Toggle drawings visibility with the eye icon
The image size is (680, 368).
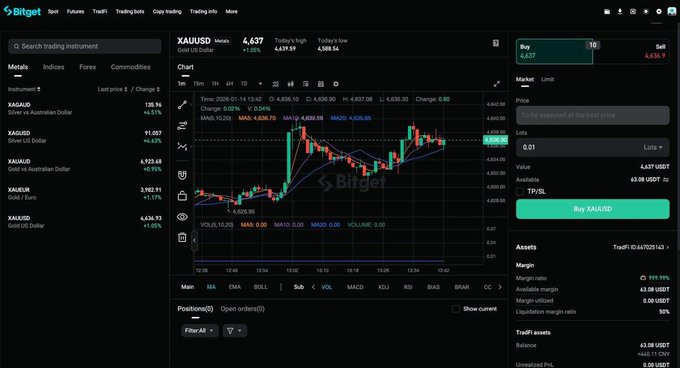tap(182, 217)
